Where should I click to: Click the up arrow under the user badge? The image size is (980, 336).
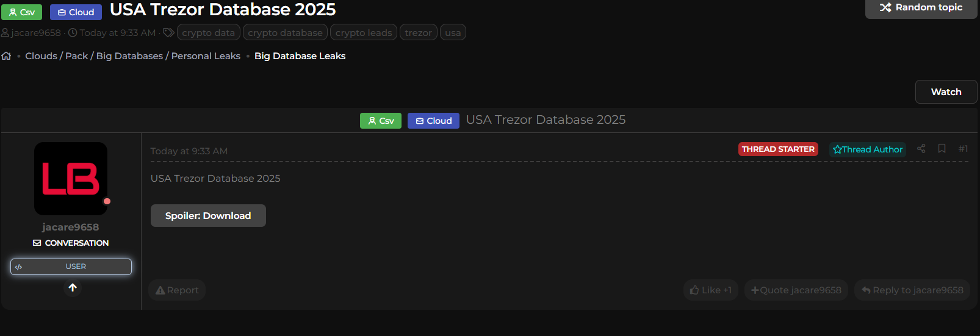tap(73, 287)
